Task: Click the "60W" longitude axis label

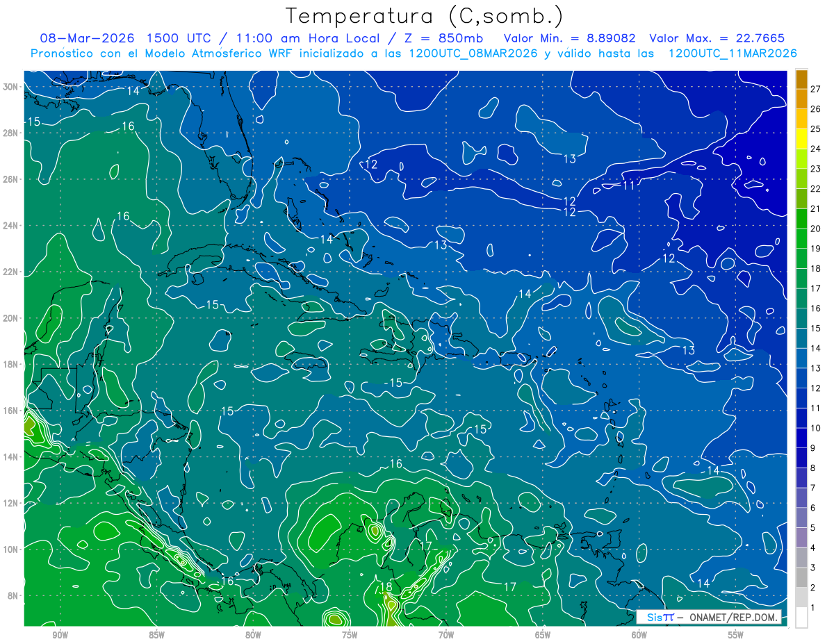Action: click(x=639, y=635)
